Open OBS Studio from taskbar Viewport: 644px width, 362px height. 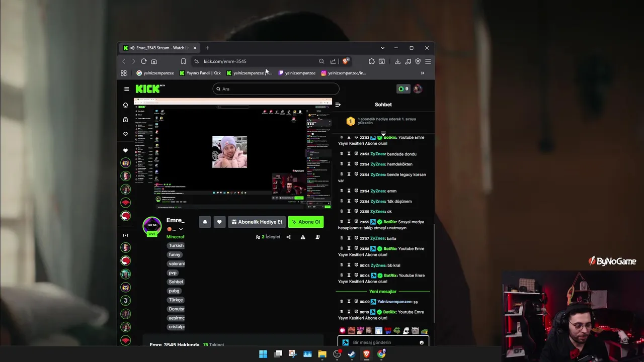pos(337,354)
